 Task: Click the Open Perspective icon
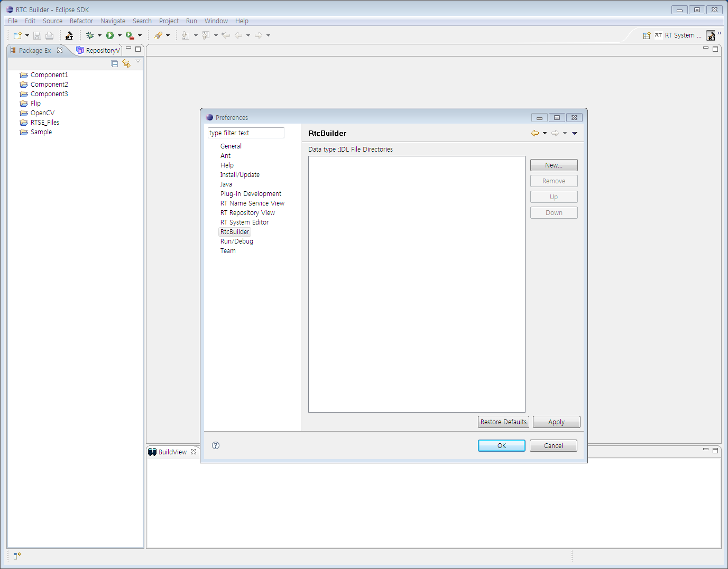coord(647,35)
